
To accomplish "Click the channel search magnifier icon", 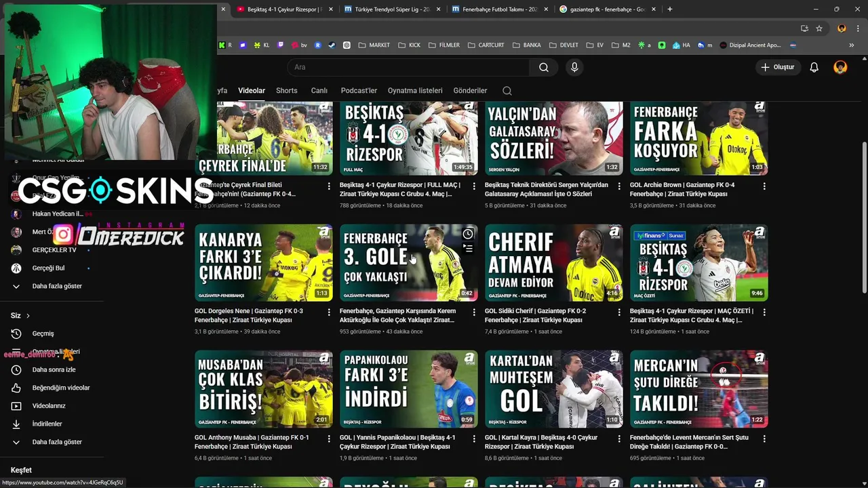I will point(507,91).
